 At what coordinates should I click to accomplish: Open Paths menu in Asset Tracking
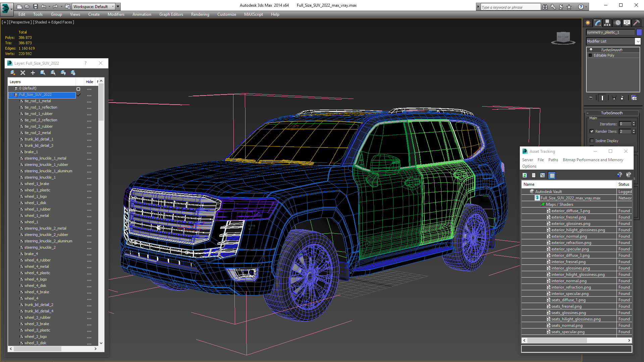553,160
